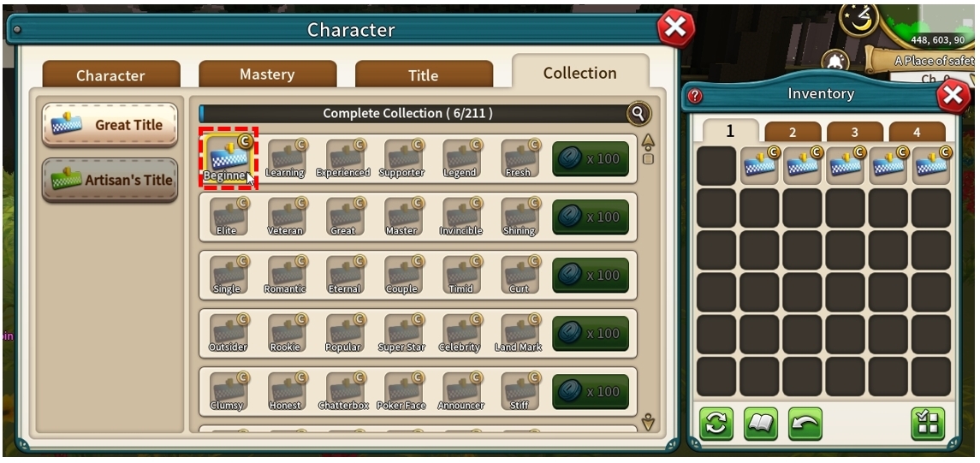Select the Chatterbox title icon
The image size is (980, 463).
tap(343, 391)
